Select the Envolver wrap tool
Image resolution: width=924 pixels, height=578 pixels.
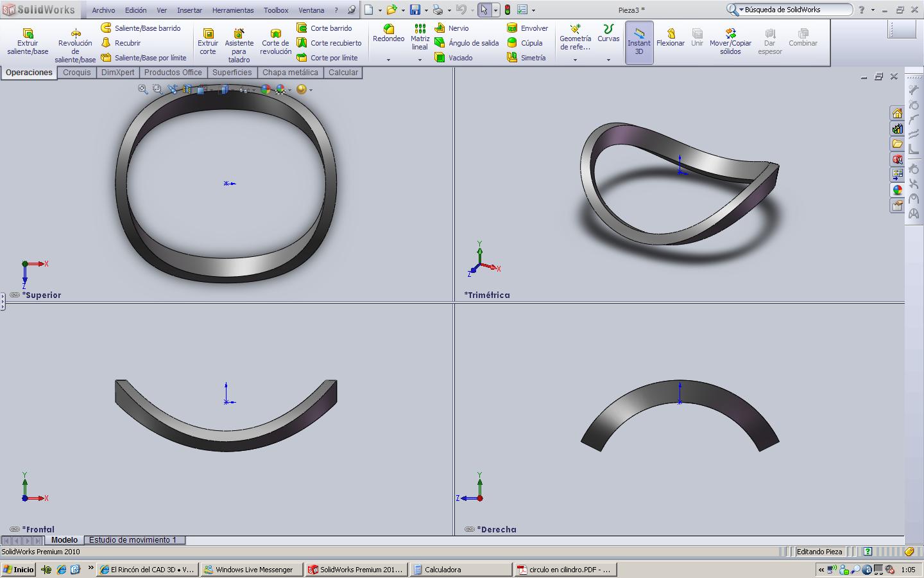(527, 28)
